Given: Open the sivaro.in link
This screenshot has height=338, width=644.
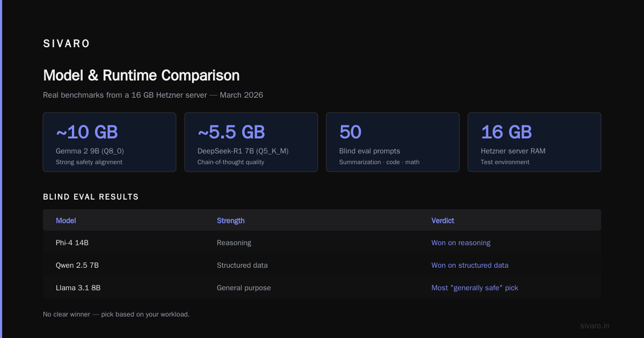Looking at the screenshot, I should (595, 326).
